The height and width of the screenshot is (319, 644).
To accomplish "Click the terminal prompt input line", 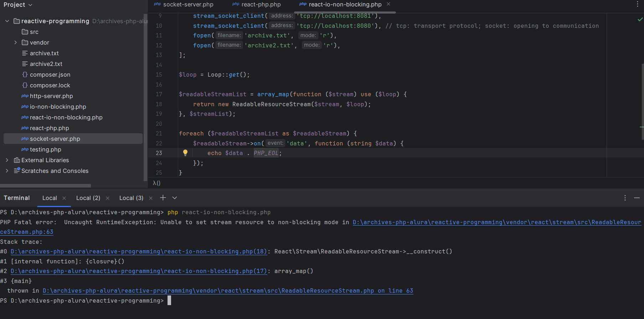I will click(x=169, y=300).
